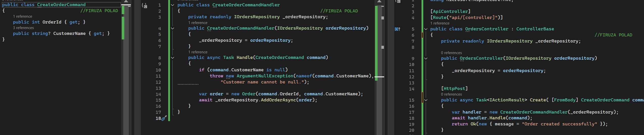Collapse the Handle method block
The height and width of the screenshot is (135, 644).
[172, 58]
